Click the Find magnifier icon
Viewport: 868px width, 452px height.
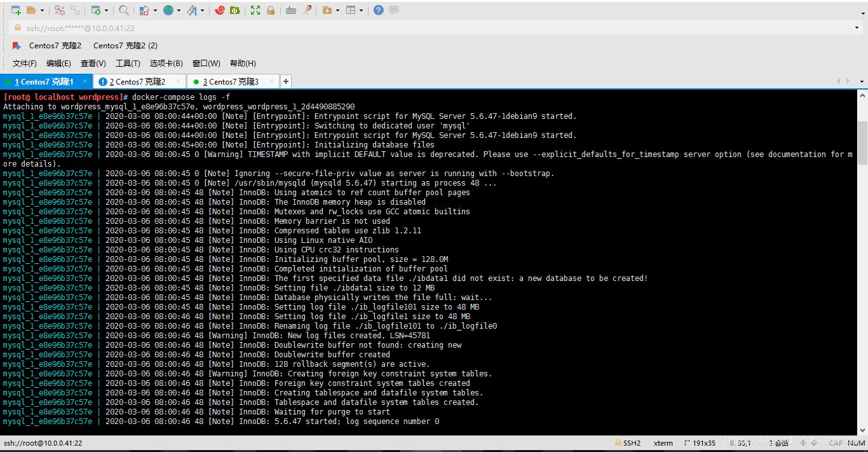click(124, 10)
